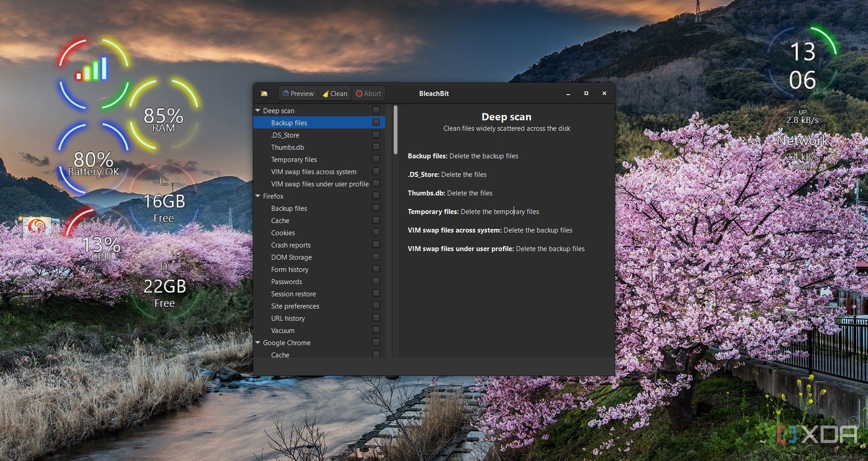Enable the Google Chrome group checkbox

pos(376,342)
